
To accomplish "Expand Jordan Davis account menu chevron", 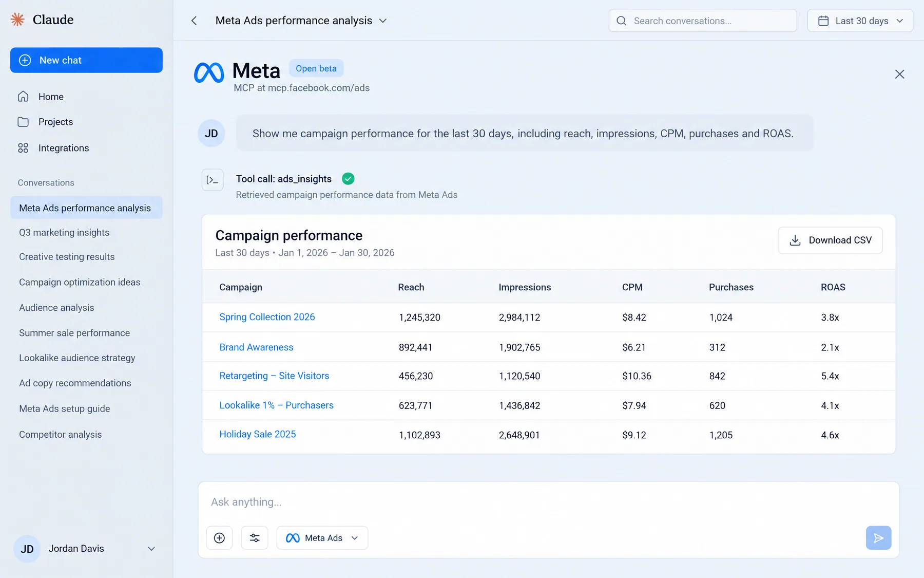I will point(151,549).
